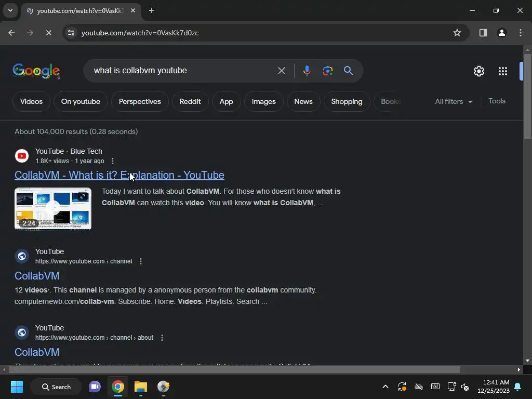Open options for channel about result
The image size is (532, 399).
coord(162,338)
